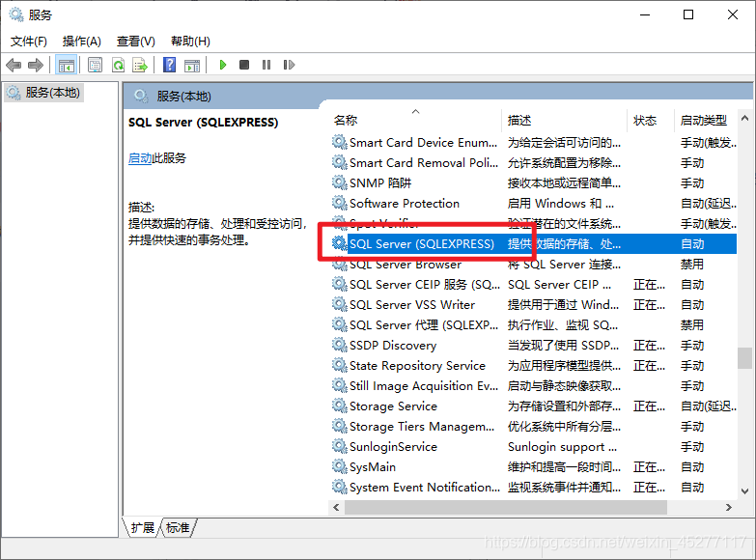Select the SQL Server 代理 (SQLEXP... row
The height and width of the screenshot is (560, 756).
click(x=534, y=325)
